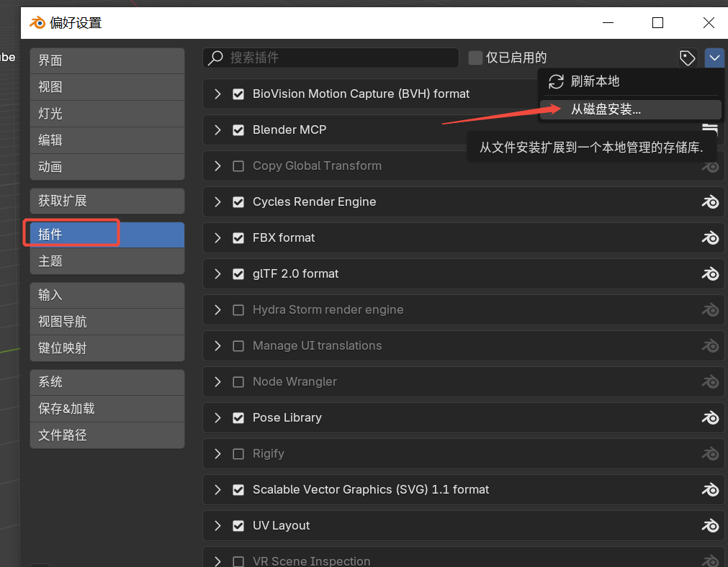
Task: Enable Hydra Storm render engine add-on
Action: tap(238, 310)
